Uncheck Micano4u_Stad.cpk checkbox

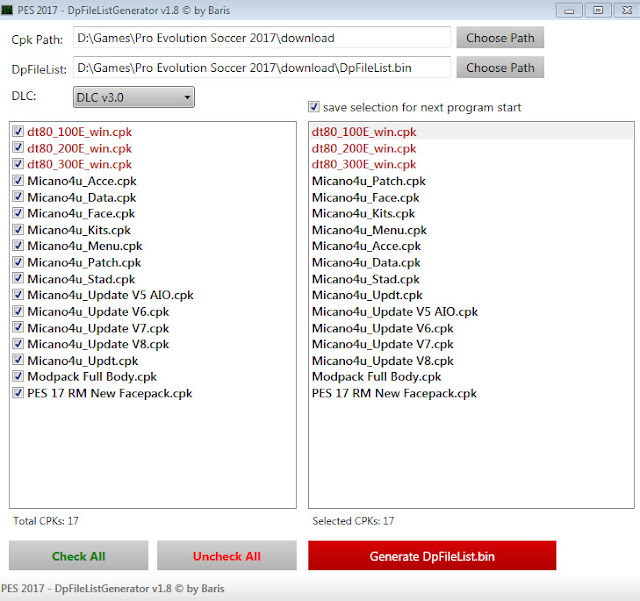[x=18, y=278]
